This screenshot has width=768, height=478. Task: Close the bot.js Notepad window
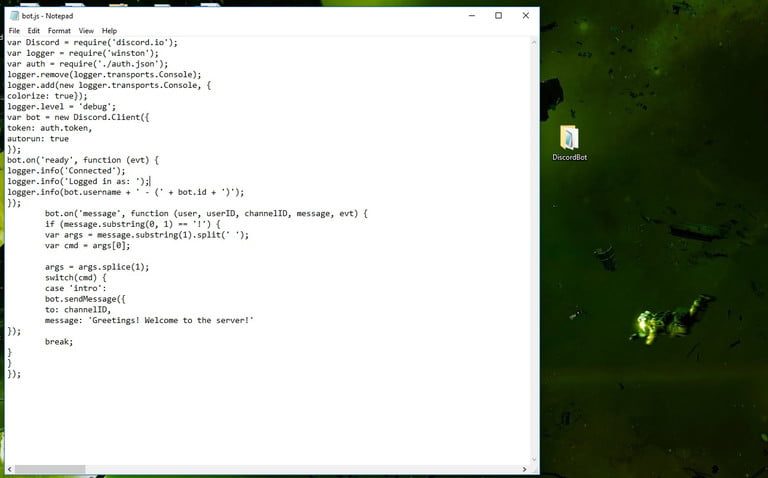point(526,16)
